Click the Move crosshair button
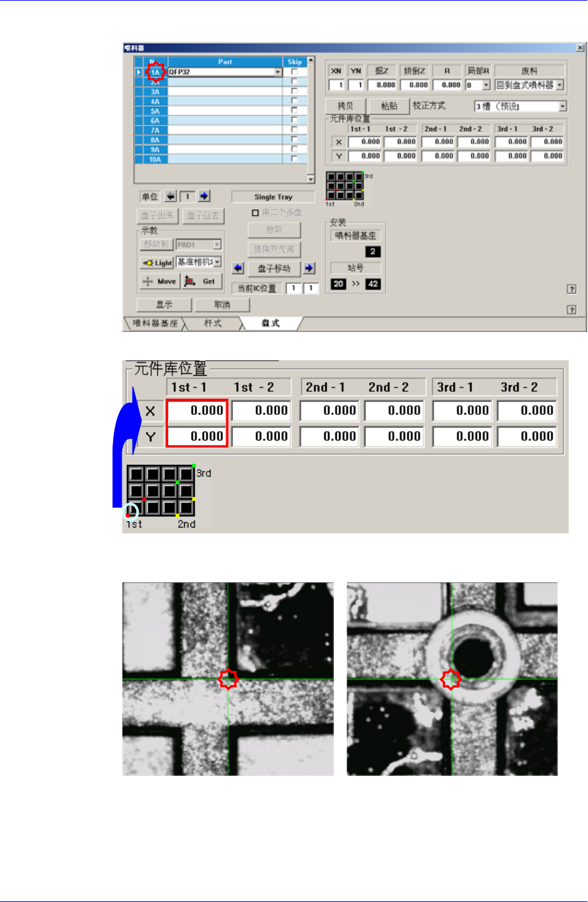 click(x=160, y=281)
